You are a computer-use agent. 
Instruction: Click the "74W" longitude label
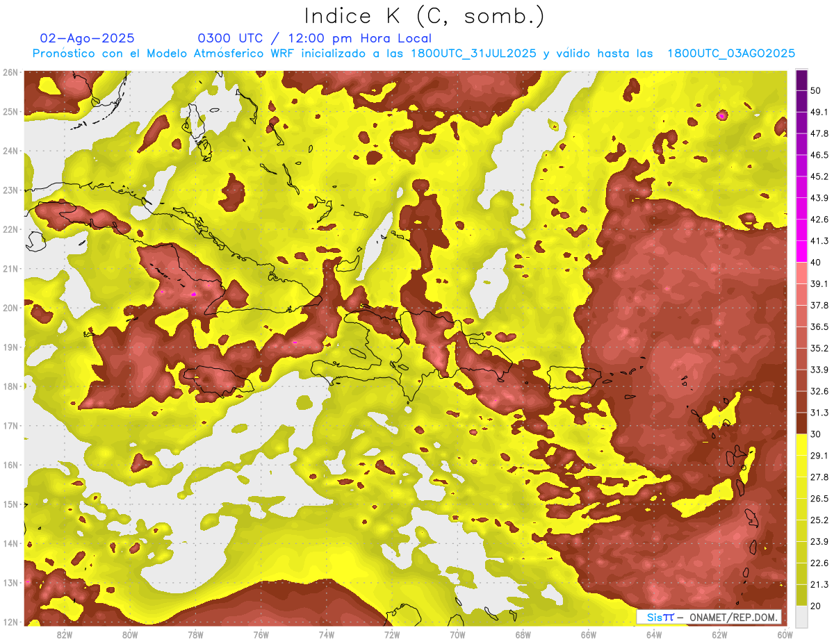(327, 634)
